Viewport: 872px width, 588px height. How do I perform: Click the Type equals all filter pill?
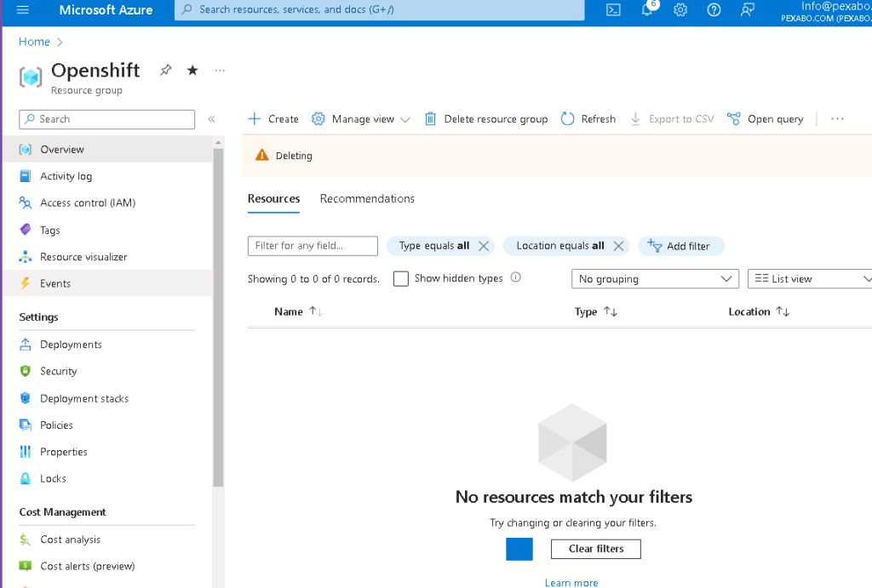433,246
